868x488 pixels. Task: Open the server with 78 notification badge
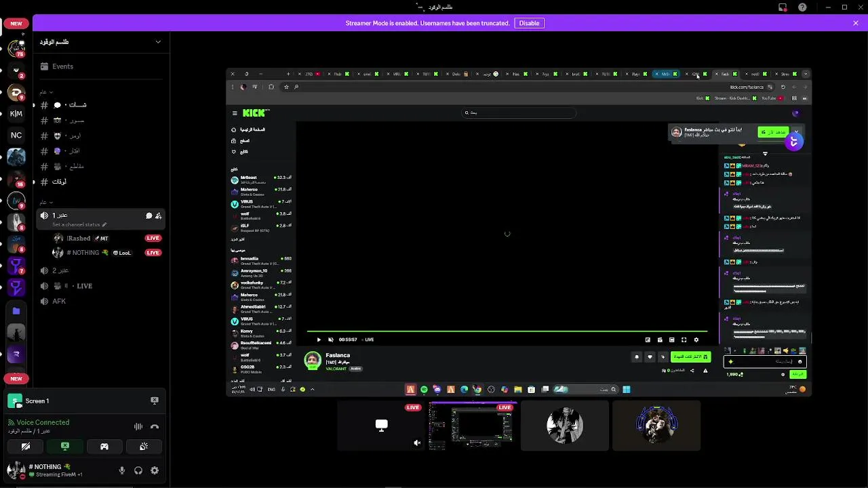(x=16, y=49)
